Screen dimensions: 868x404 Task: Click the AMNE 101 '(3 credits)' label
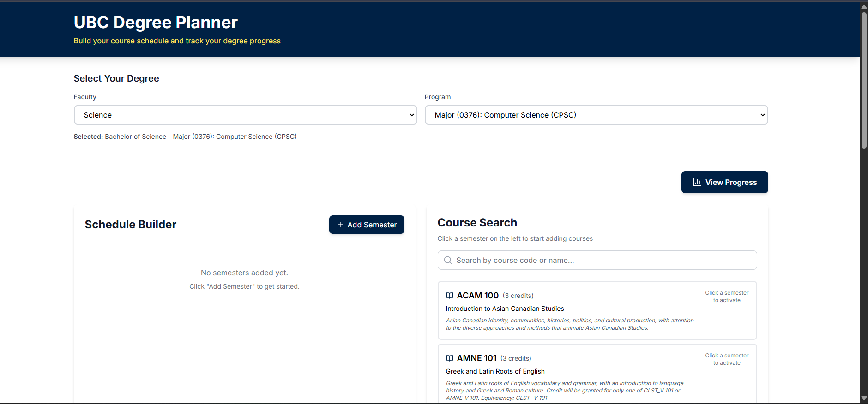(x=516, y=358)
